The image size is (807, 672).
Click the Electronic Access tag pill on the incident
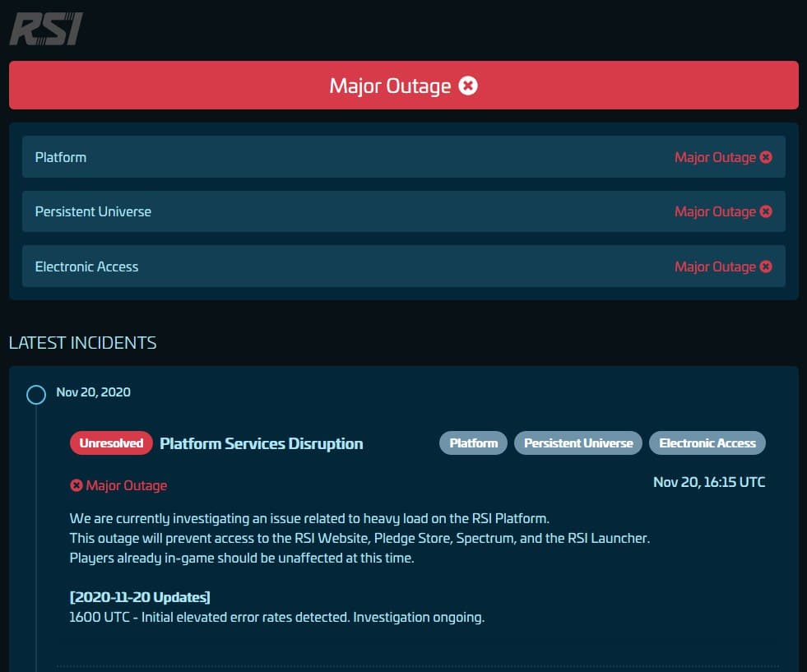(707, 443)
